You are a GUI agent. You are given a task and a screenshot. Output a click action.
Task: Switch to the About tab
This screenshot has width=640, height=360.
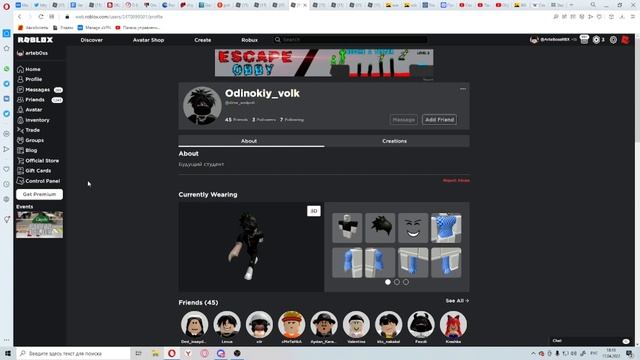click(251, 141)
